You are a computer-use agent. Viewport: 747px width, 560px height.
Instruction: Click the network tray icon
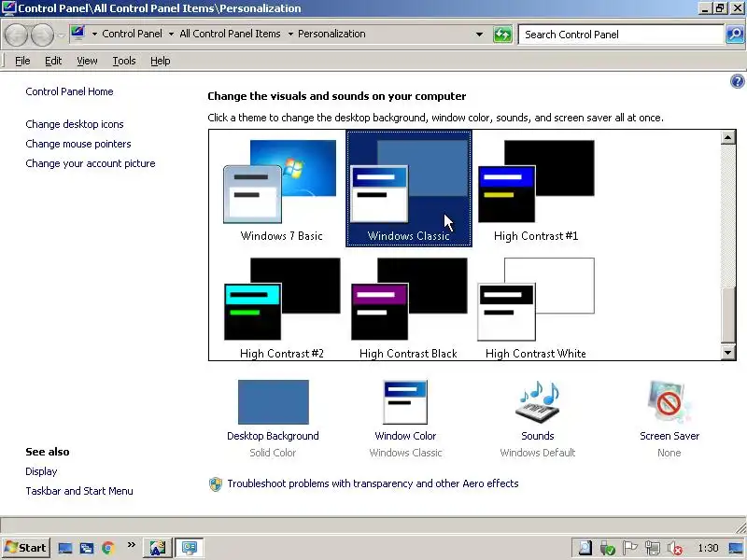tap(652, 548)
